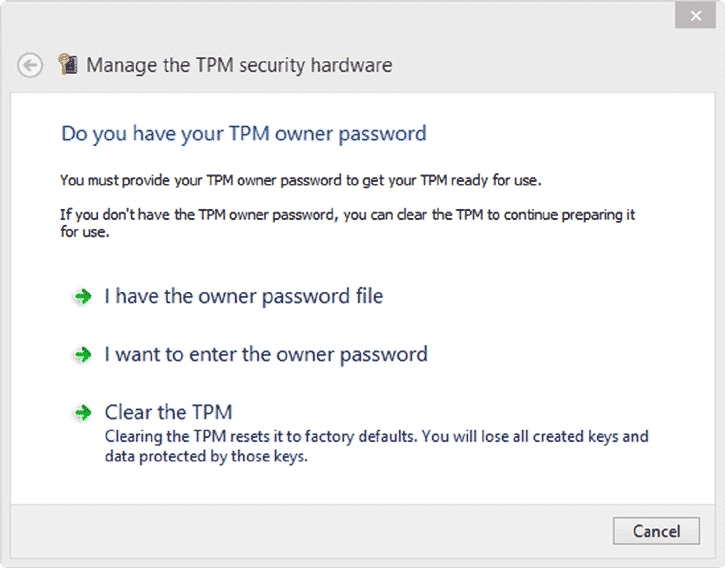Select "I want to enter the owner password"
The width and height of the screenshot is (725, 568).
[265, 354]
